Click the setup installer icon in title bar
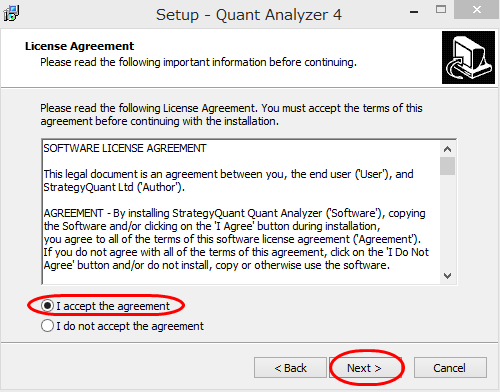Viewport: 500px width, 392px height. point(11,13)
